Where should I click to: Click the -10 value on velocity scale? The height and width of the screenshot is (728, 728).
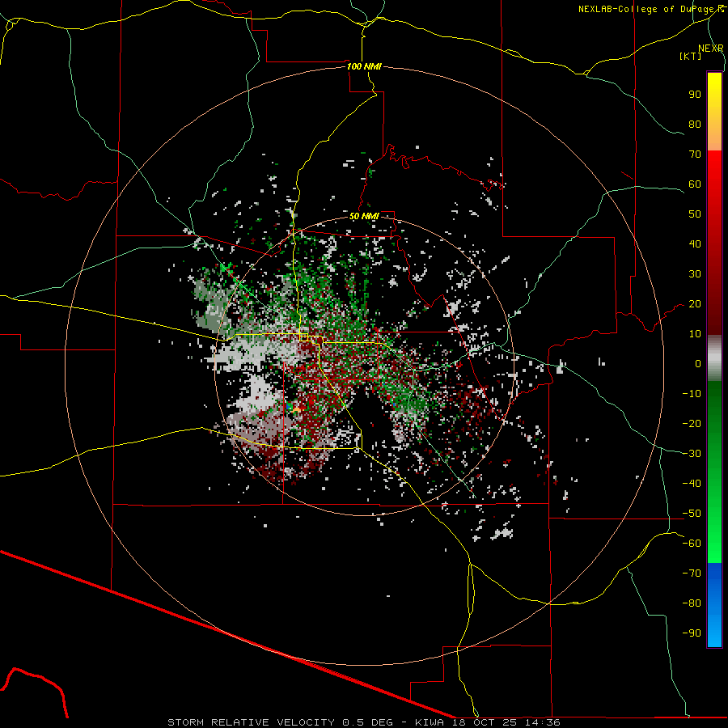point(692,394)
